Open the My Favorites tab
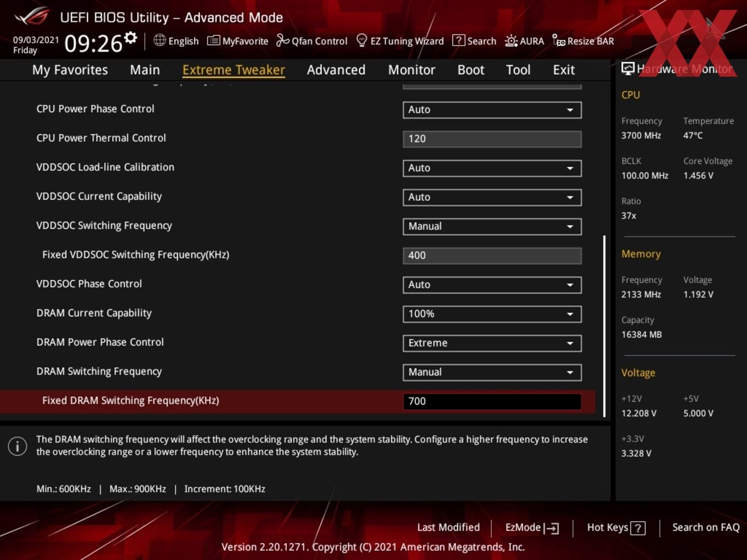 pos(70,70)
